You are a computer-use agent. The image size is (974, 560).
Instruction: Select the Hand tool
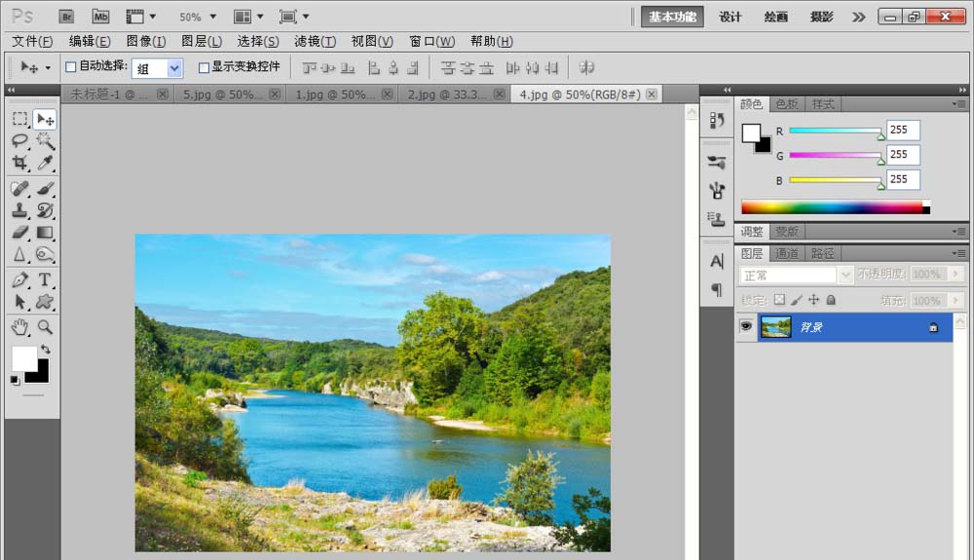pos(19,327)
